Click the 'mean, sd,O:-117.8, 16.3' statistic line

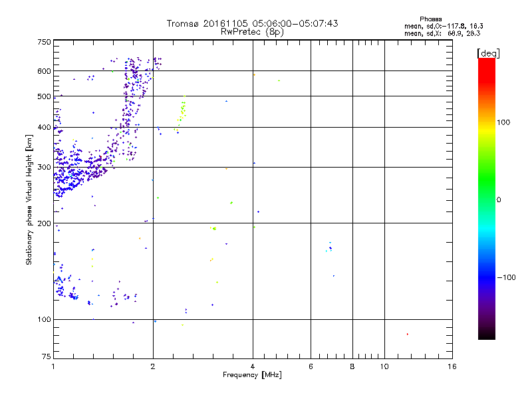point(444,26)
